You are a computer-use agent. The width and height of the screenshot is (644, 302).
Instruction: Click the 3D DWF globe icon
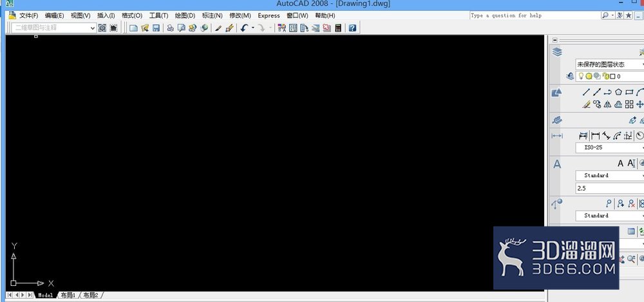coord(204,28)
